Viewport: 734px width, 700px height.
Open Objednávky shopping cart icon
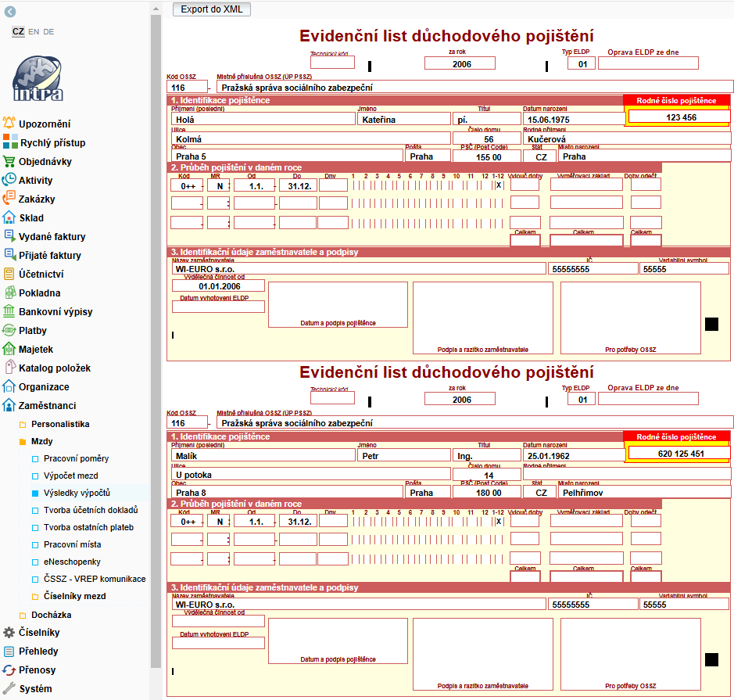pyautogui.click(x=9, y=161)
